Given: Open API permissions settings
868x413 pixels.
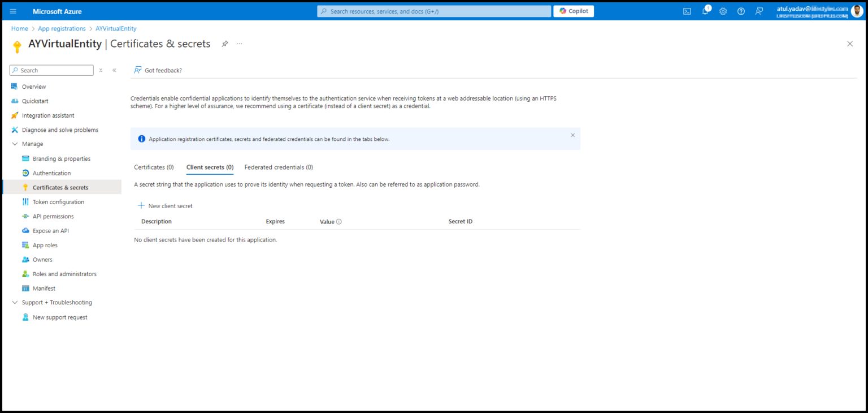Looking at the screenshot, I should (x=54, y=216).
